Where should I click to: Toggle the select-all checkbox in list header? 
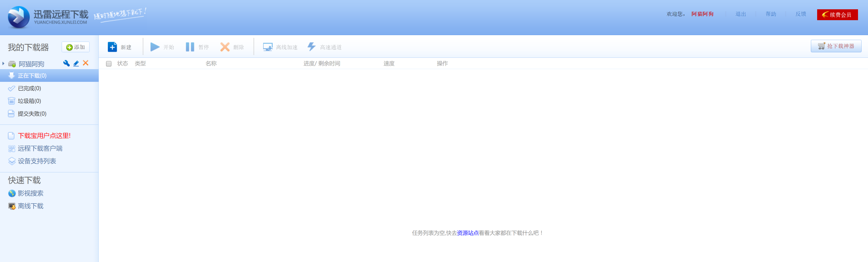pyautogui.click(x=109, y=63)
